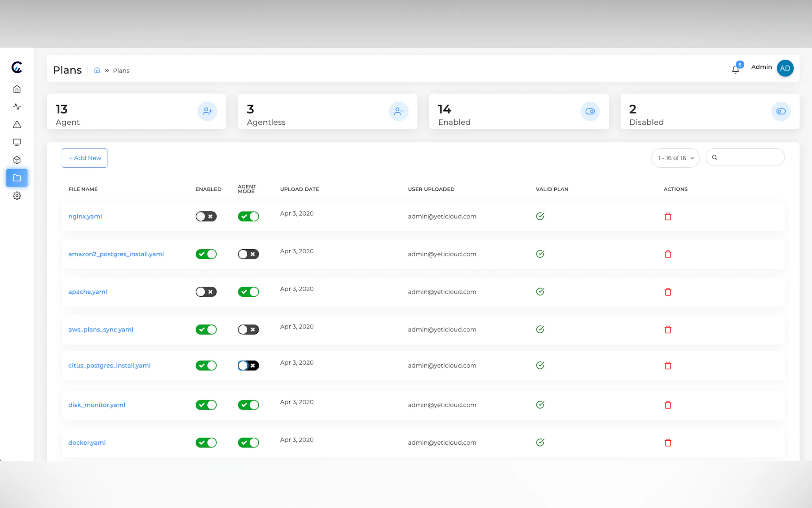
Task: Click valid plan checkmark for nginx.yaml
Action: click(x=540, y=216)
